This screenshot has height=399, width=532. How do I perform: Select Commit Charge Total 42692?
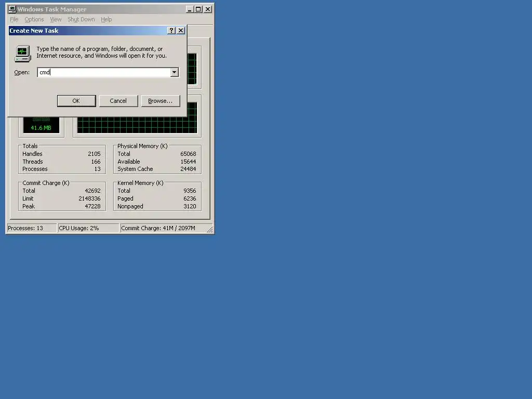click(92, 191)
